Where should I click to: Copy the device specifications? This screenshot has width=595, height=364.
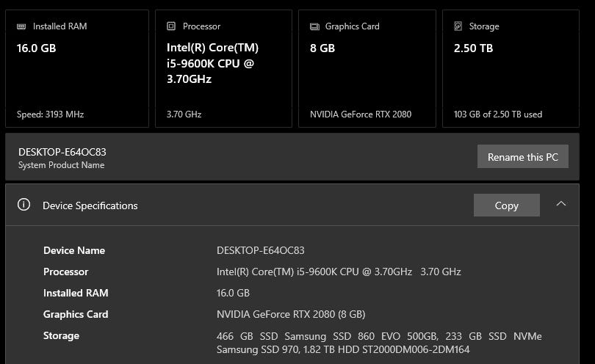tap(506, 205)
